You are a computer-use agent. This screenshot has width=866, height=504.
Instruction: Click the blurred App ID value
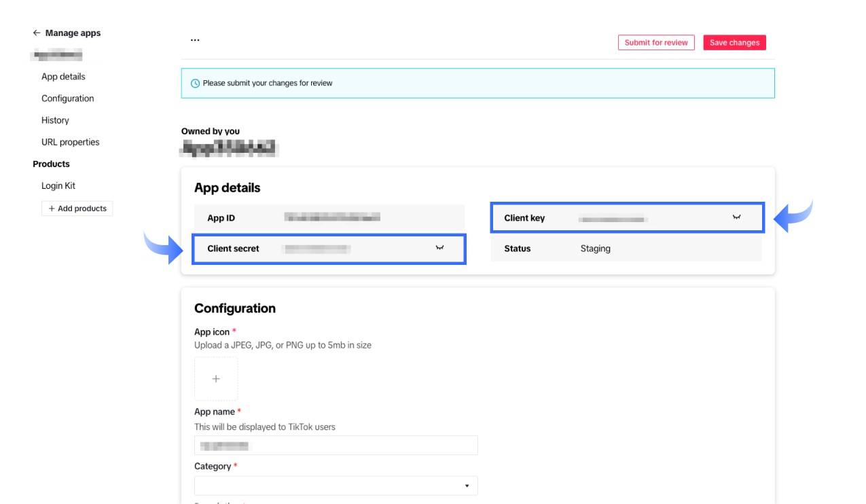[x=332, y=217]
